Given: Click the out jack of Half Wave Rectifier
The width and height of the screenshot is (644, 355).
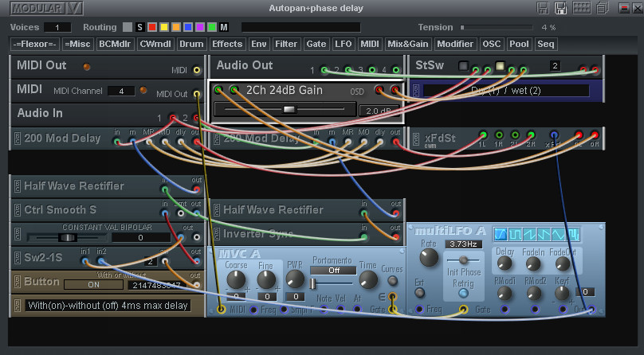Looking at the screenshot, I should point(196,189).
